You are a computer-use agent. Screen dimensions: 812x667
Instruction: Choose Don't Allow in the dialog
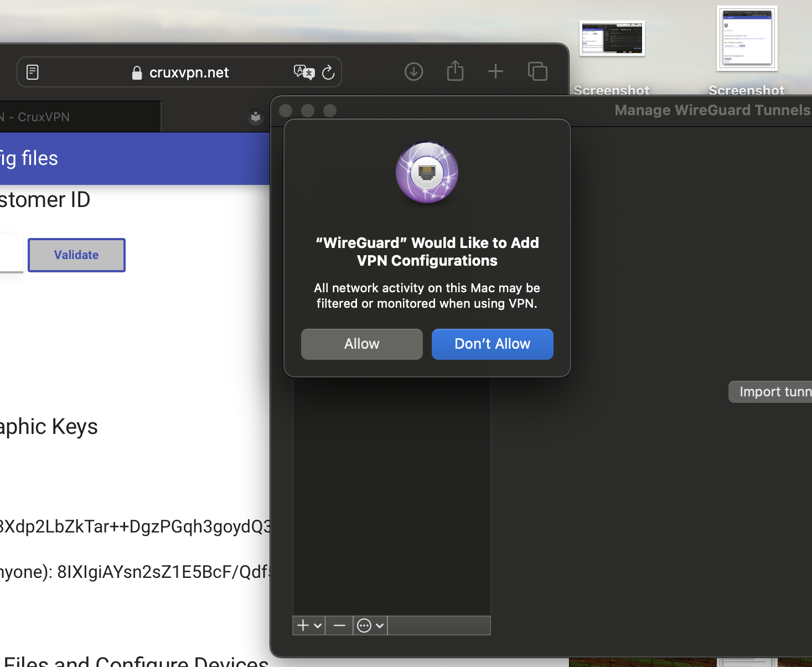pyautogui.click(x=492, y=344)
